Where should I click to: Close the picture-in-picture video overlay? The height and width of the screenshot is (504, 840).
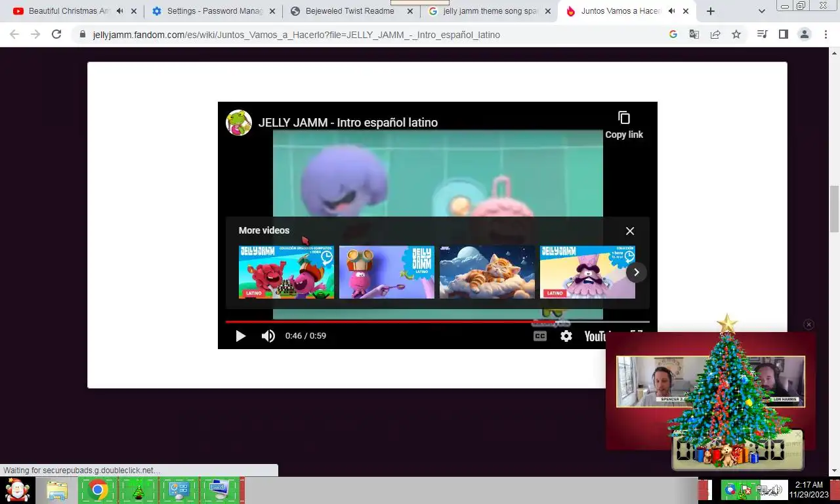click(808, 324)
